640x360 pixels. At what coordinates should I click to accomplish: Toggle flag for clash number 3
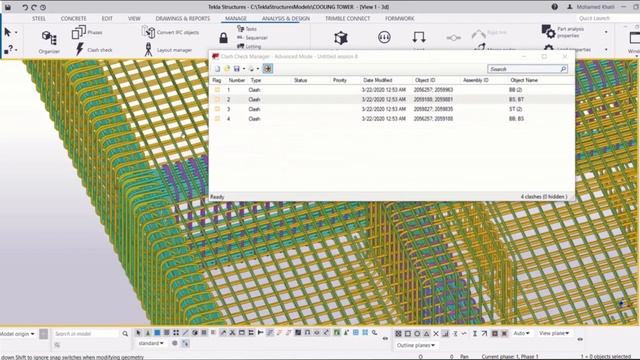click(217, 109)
